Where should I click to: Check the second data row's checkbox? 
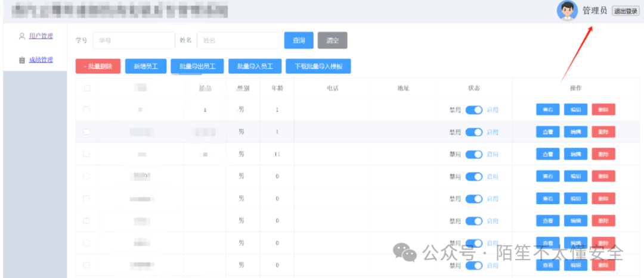click(86, 132)
